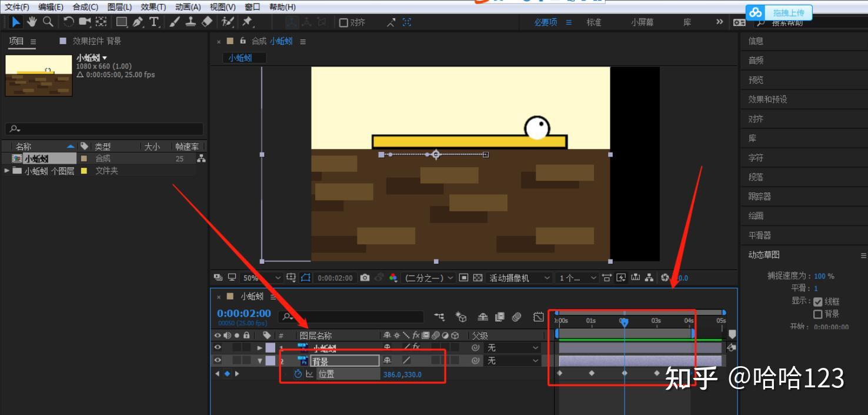Expand the 小蚯蚓 个图层 folder
The width and height of the screenshot is (868, 415).
click(7, 171)
